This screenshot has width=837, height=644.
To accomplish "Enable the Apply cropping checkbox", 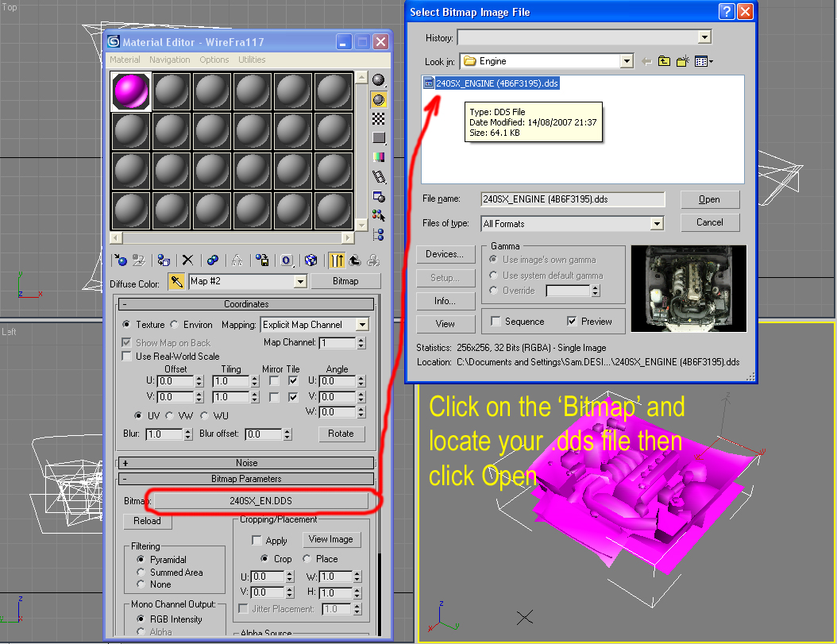I will click(256, 541).
